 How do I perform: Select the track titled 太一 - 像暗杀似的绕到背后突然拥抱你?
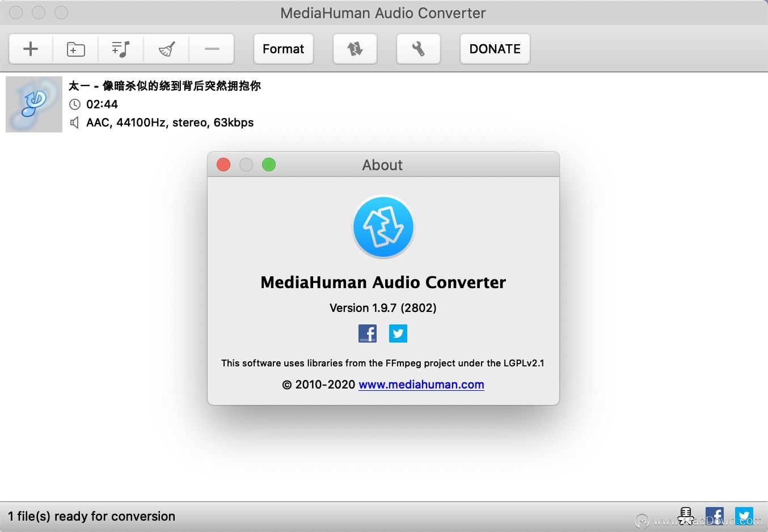164,86
